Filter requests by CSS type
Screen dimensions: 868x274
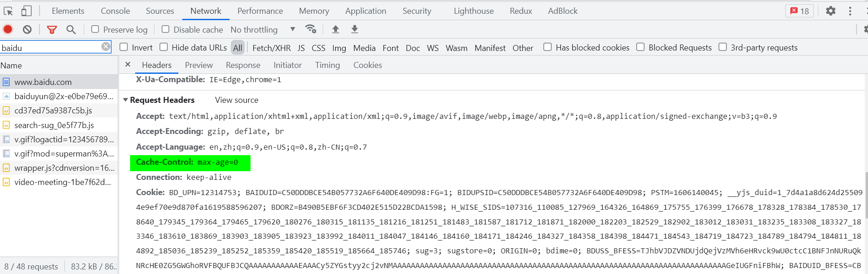click(318, 48)
